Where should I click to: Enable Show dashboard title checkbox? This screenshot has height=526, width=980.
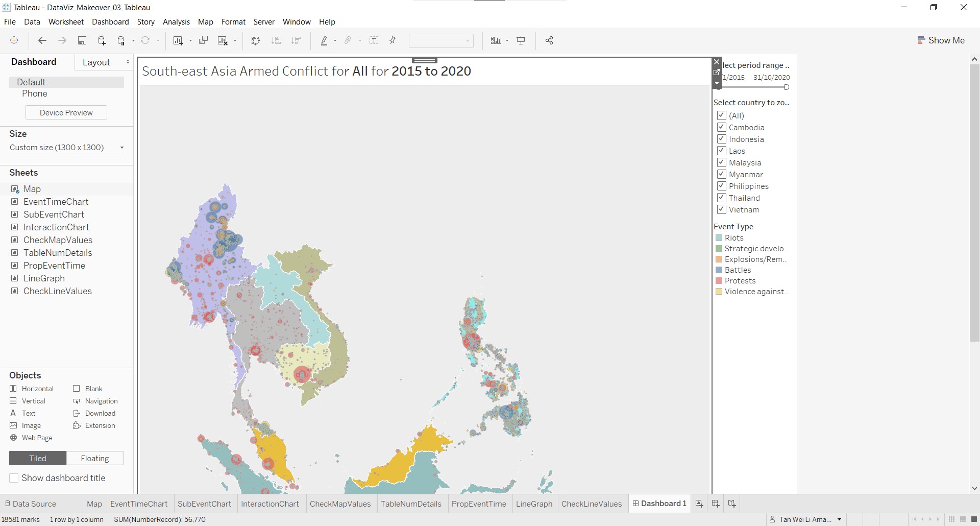(14, 478)
